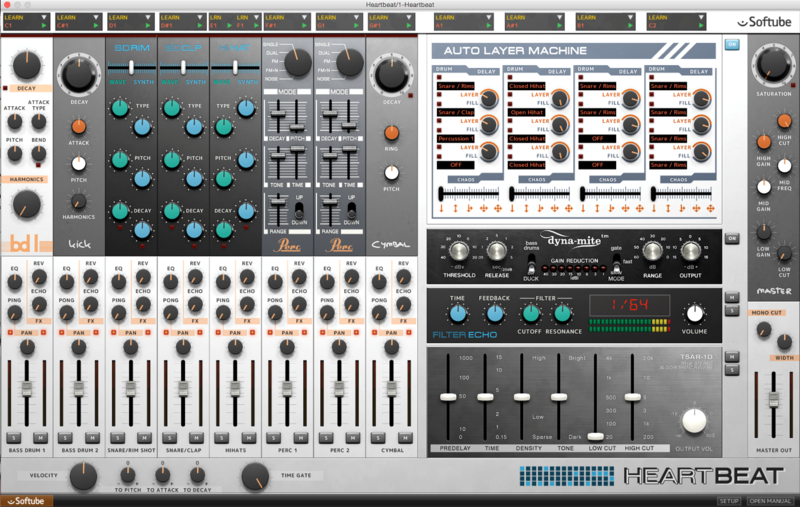Trigger the E1 pad play arrow

tap(229, 25)
